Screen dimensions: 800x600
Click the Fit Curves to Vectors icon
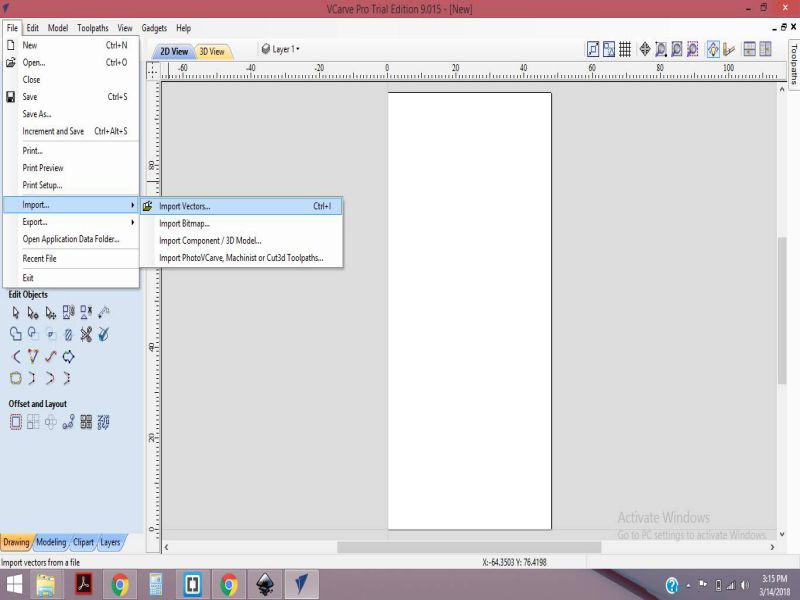[x=51, y=356]
